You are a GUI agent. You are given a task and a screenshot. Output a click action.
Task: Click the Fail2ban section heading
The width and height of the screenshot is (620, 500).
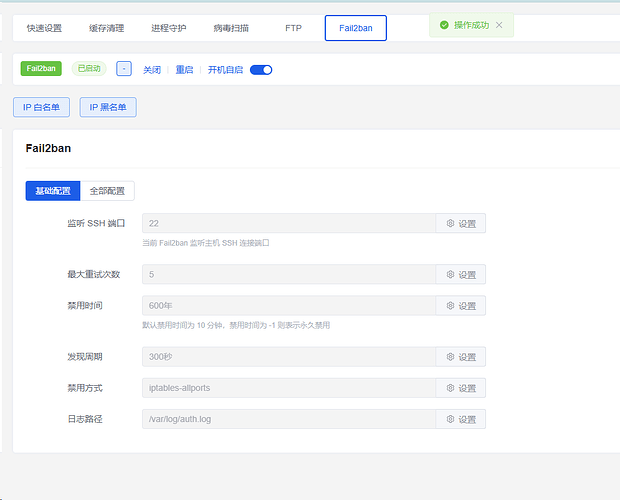[48, 148]
